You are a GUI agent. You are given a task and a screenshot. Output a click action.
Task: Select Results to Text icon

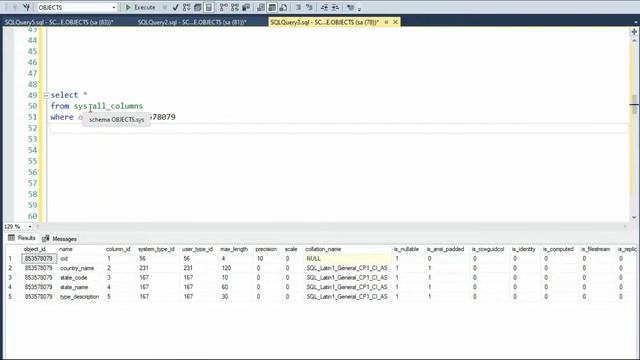coord(261,7)
